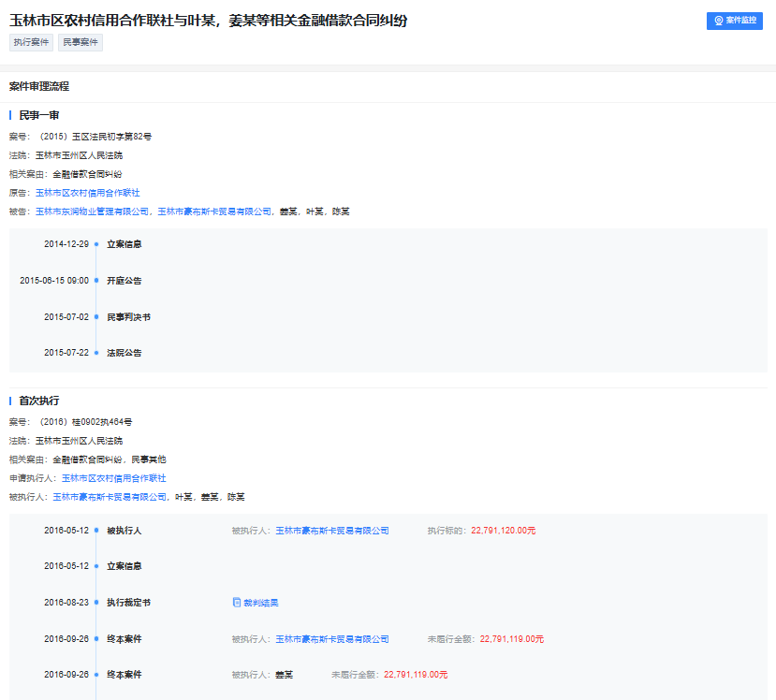Click the timeline dot for first 终本案件
The width and height of the screenshot is (776, 700).
(x=96, y=639)
